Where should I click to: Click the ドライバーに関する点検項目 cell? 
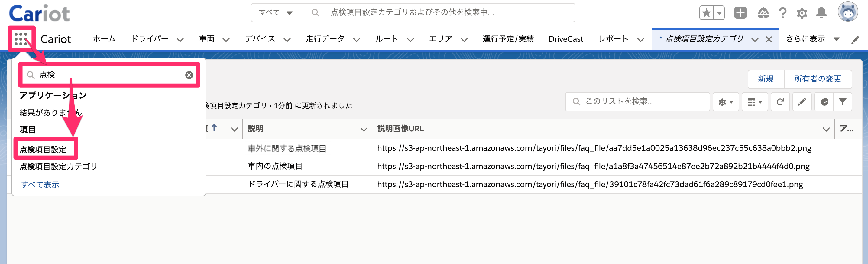pyautogui.click(x=298, y=184)
